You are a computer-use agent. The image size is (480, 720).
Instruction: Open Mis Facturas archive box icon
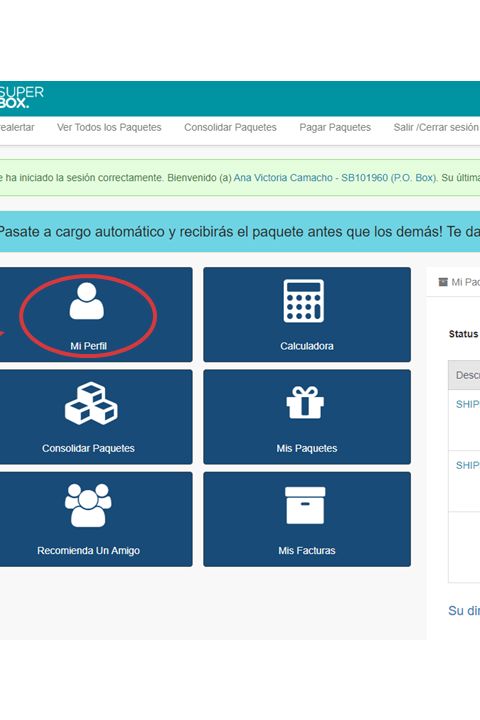tap(305, 506)
